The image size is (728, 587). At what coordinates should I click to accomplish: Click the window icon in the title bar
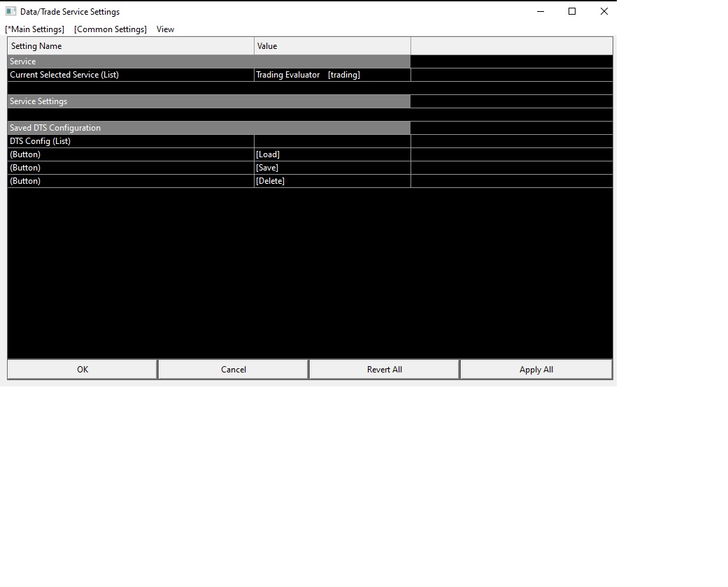tap(10, 12)
